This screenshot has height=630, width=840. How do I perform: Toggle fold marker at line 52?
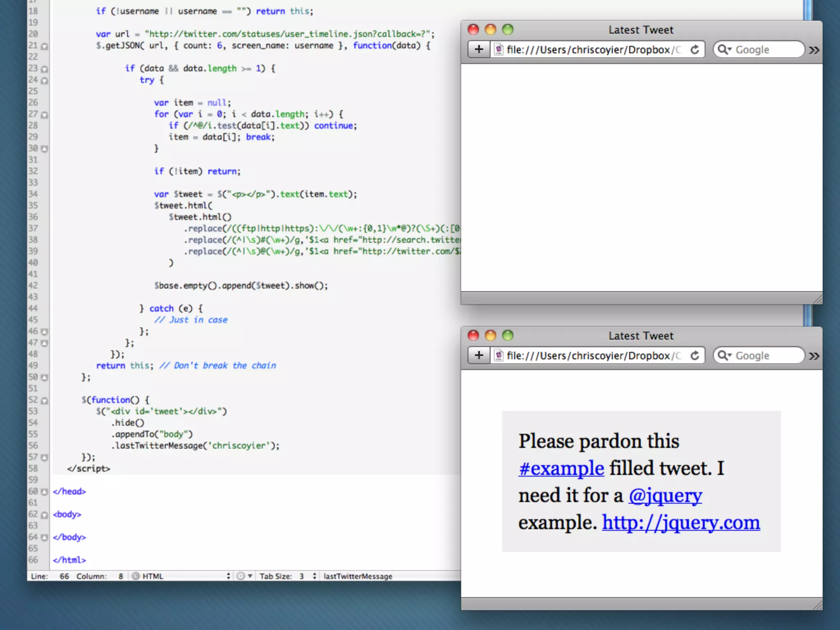[x=44, y=401]
